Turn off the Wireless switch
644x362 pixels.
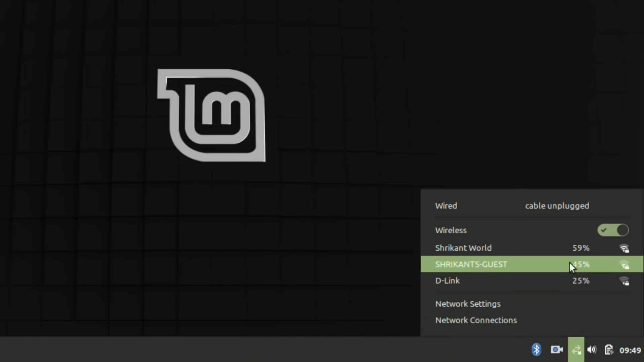[613, 230]
